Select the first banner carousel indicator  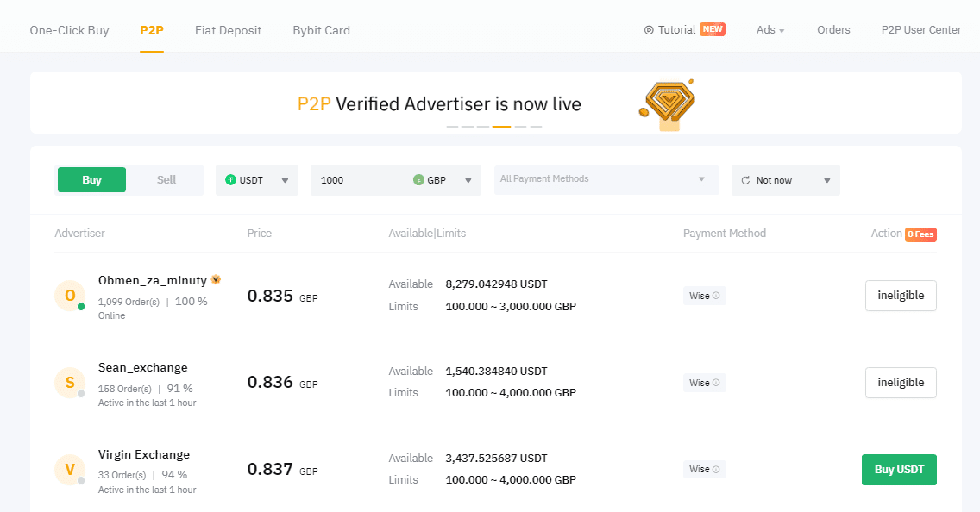(x=453, y=127)
